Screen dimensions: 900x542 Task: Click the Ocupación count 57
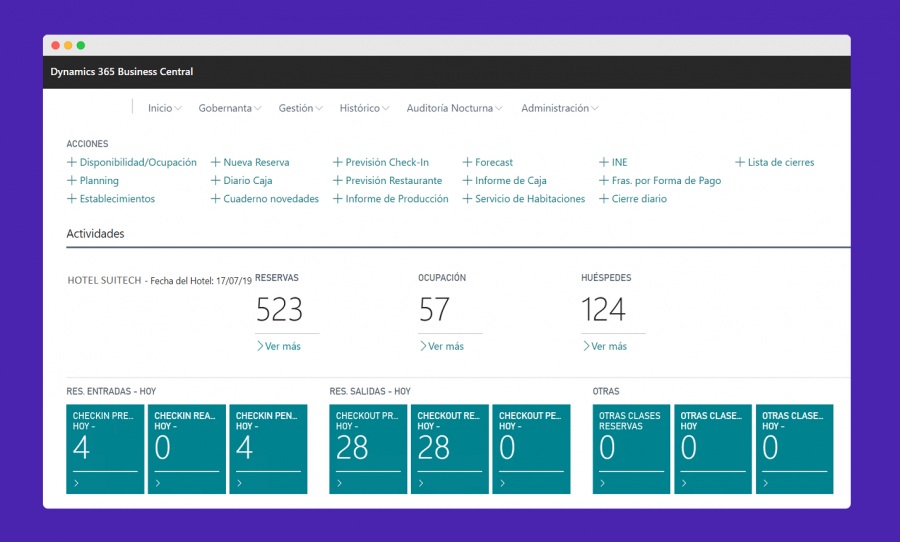(x=434, y=309)
